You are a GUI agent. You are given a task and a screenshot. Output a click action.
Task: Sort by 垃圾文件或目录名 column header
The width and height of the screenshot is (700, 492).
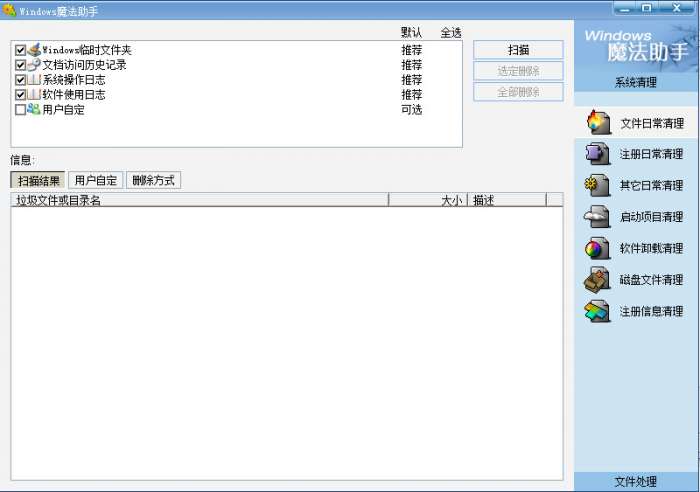(200, 200)
